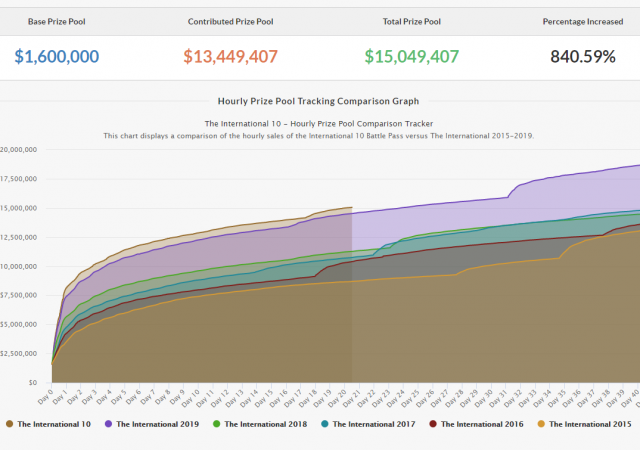This screenshot has height=450, width=640.
Task: Click the Hourly Prize Pool Comparison Tracker title
Action: pyautogui.click(x=319, y=123)
